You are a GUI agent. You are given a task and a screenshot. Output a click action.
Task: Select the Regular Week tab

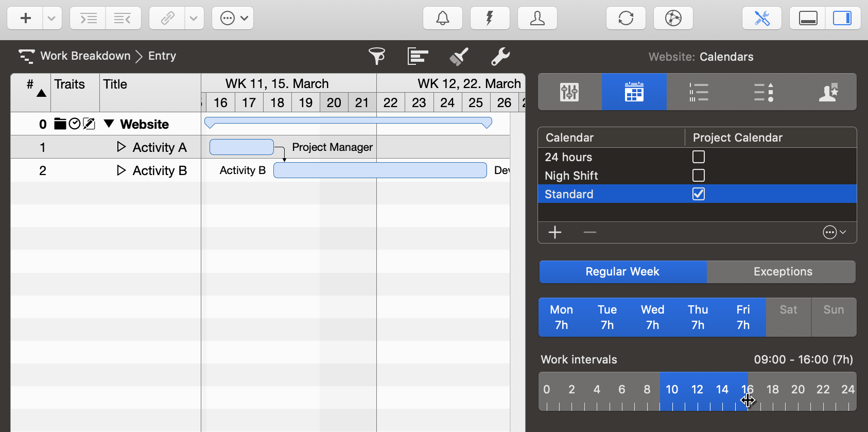(x=622, y=272)
